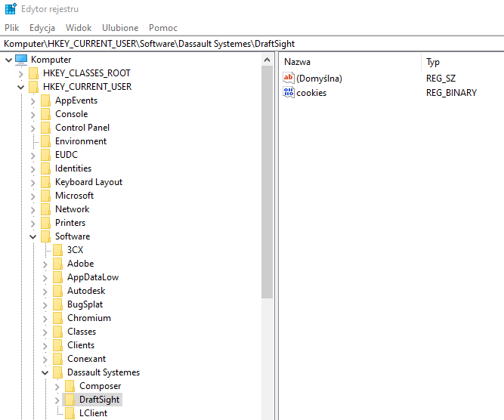Collapse the Dassault Systemes key
Image resolution: width=504 pixels, height=420 pixels.
point(45,372)
